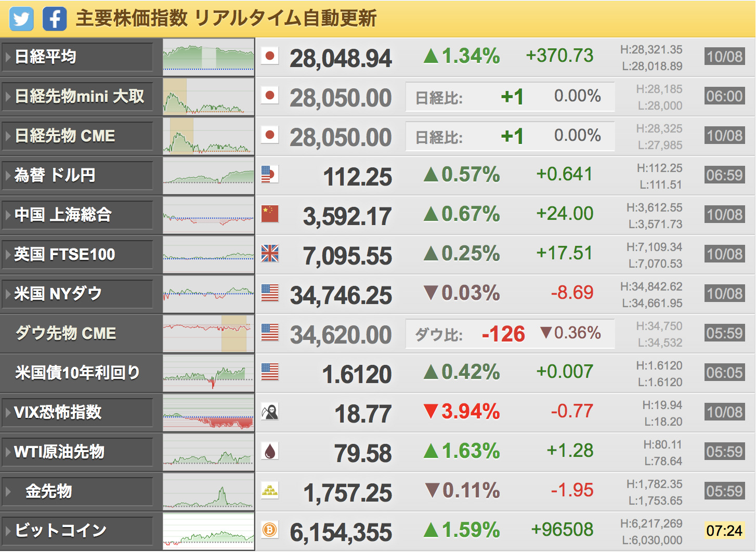Open the NYダウ mini chart
The image size is (756, 552).
[208, 294]
